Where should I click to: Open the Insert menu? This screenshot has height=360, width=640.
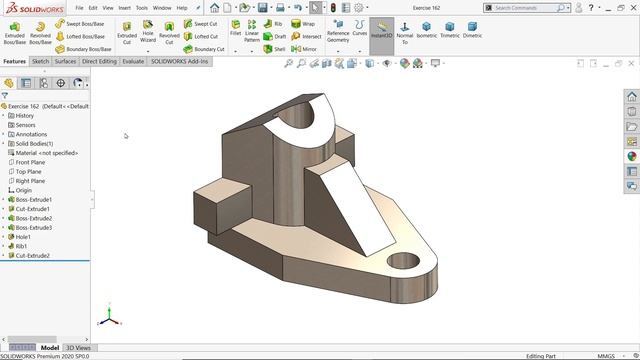point(124,8)
